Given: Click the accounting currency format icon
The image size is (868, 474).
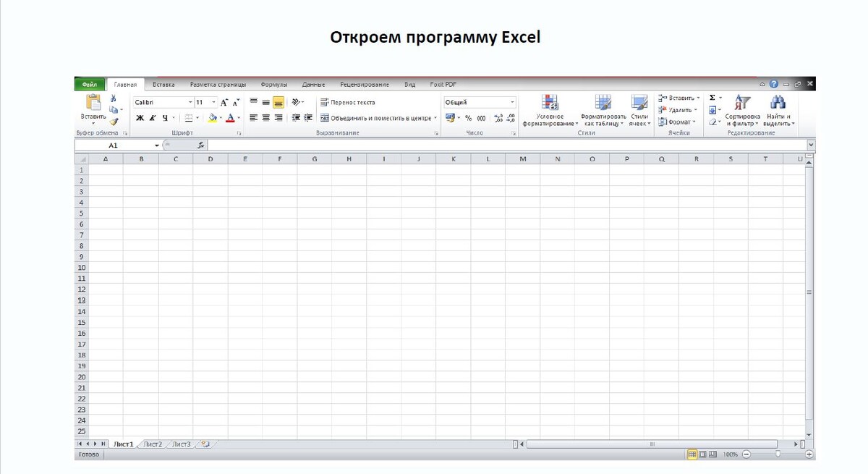Looking at the screenshot, I should point(450,118).
